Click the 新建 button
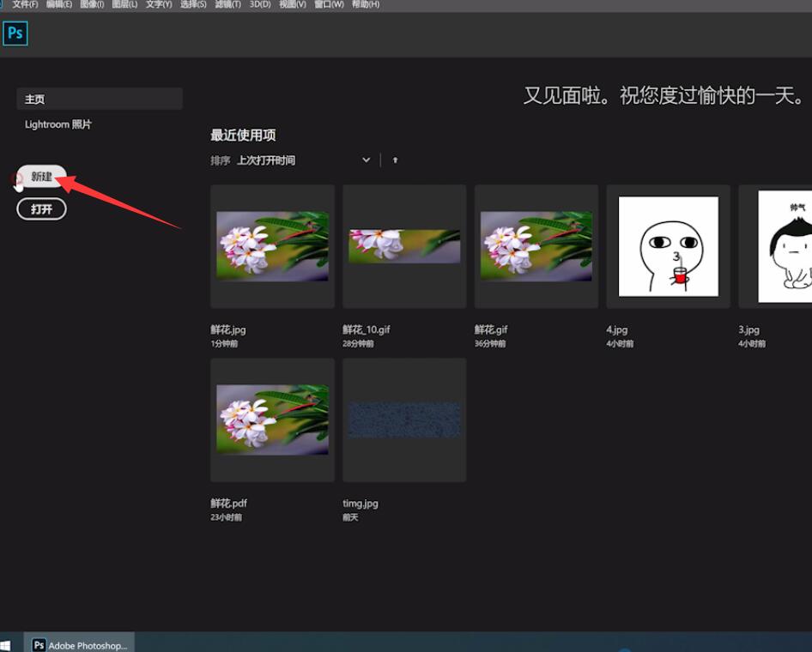Image resolution: width=812 pixels, height=652 pixels. tap(41, 177)
